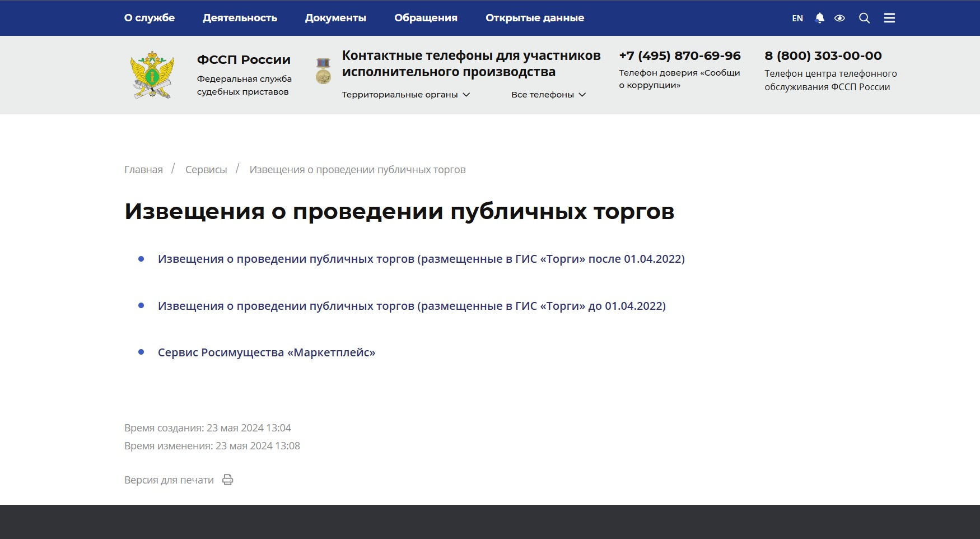Click the medal icon beside contact phones
This screenshot has height=539, width=980.
[x=323, y=71]
